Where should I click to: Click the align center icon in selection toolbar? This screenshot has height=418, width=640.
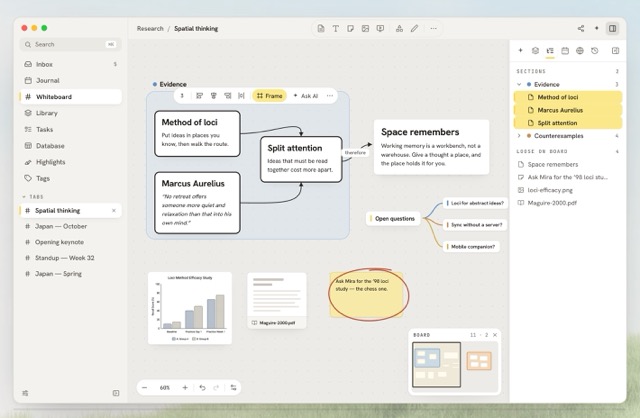213,96
